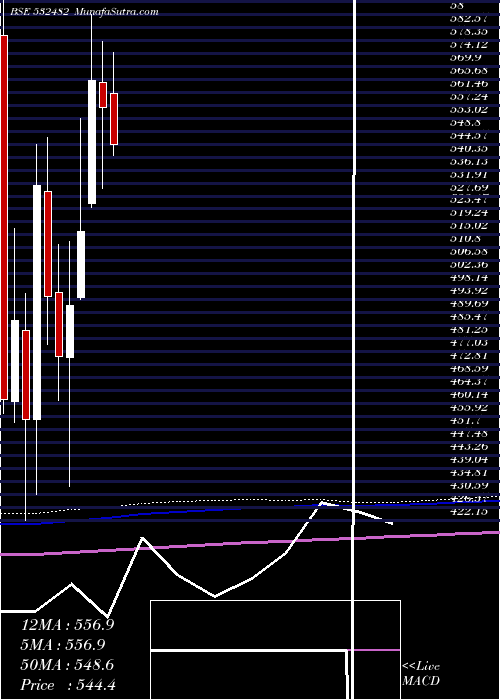
Task: Click the BSE 532482 chart title
Action: [41, 12]
